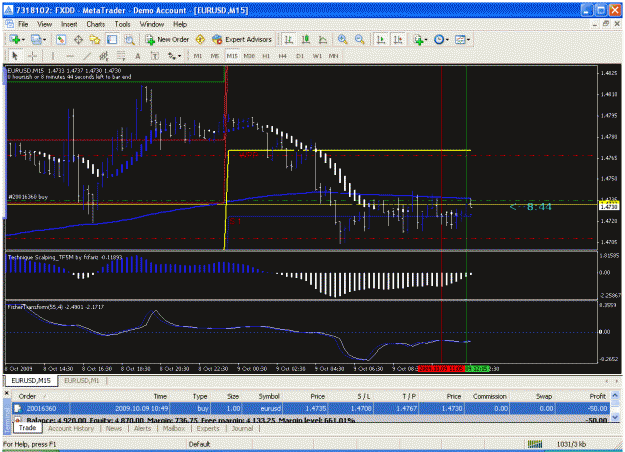Switch to M5 timeframe

point(215,56)
